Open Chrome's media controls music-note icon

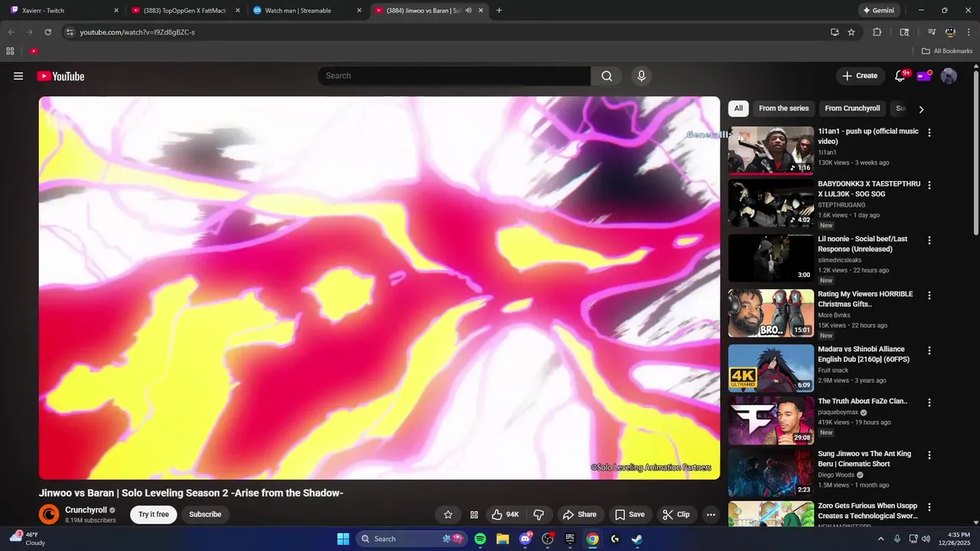[932, 32]
